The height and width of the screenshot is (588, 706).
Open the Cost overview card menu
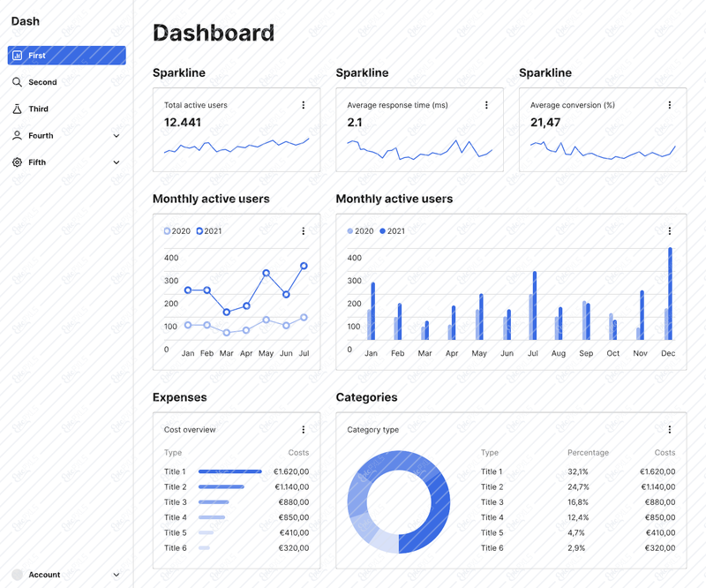tap(303, 429)
